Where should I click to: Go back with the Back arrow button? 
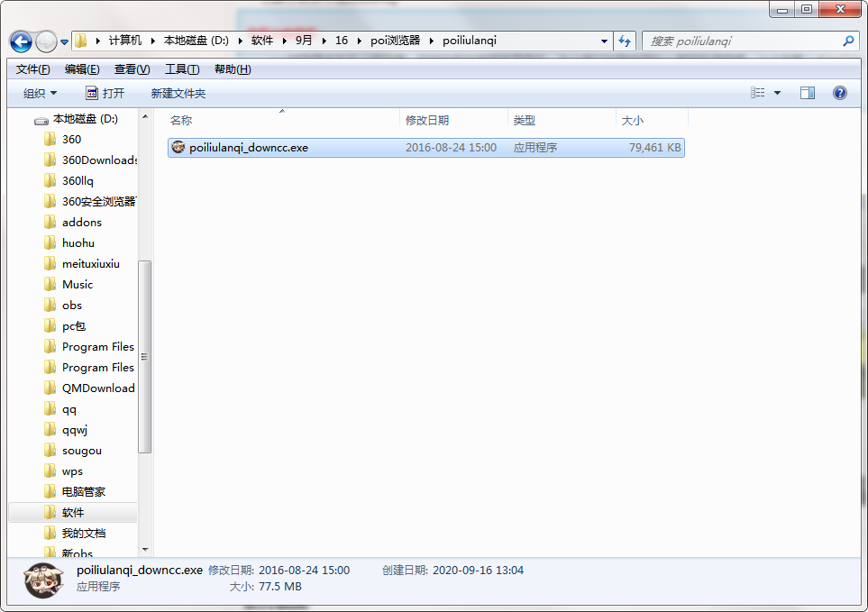point(21,41)
